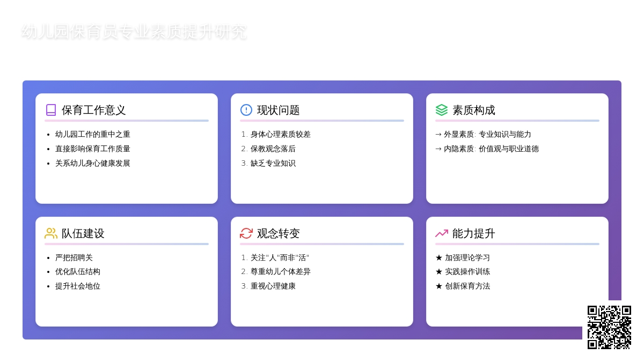Select the heading 保育工作意义
Image resolution: width=644 pixels, height=362 pixels.
tap(94, 110)
